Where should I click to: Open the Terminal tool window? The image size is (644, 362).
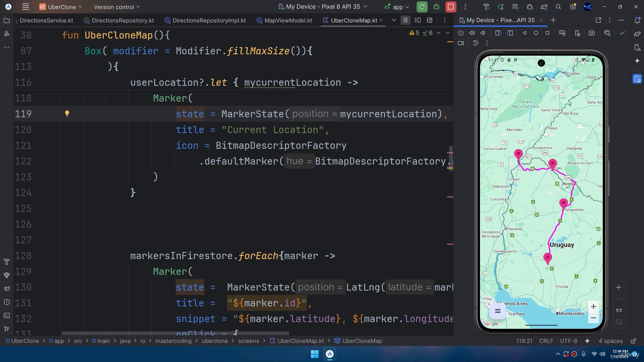click(x=6, y=315)
